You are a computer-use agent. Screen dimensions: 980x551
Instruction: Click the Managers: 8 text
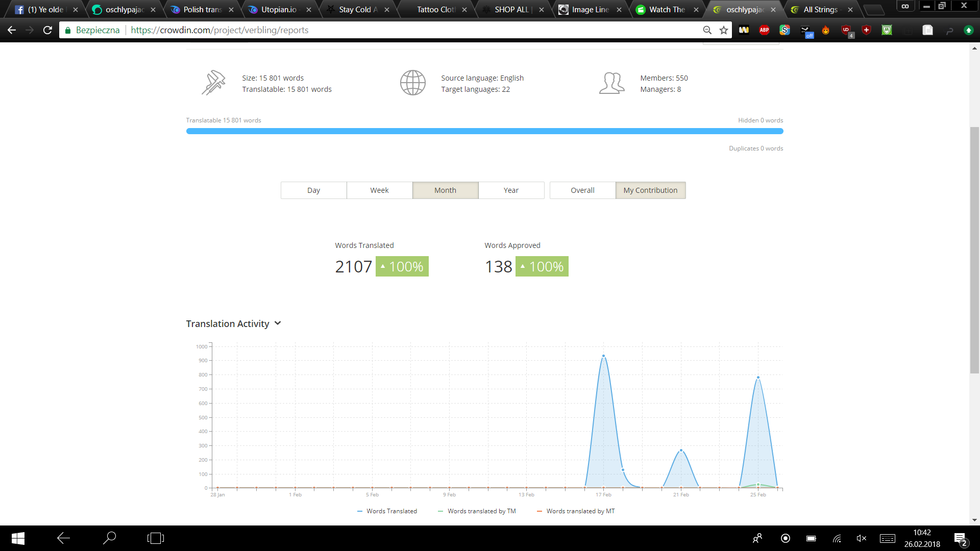660,89
